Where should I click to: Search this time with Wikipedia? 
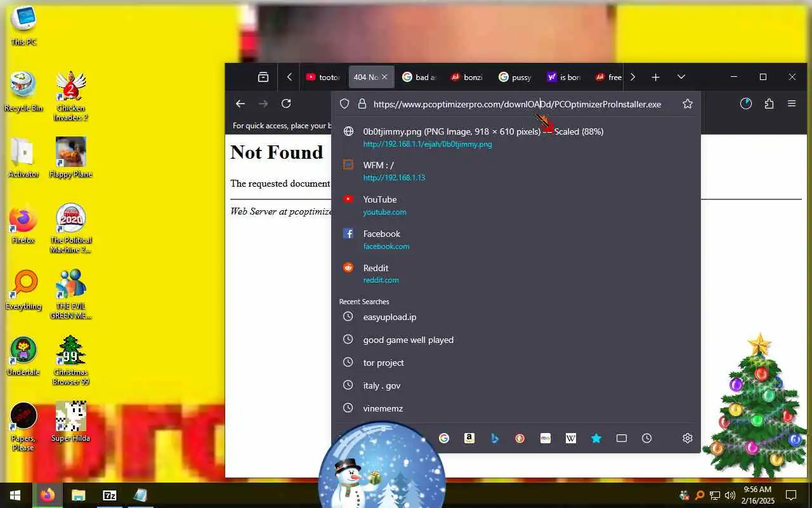click(571, 438)
